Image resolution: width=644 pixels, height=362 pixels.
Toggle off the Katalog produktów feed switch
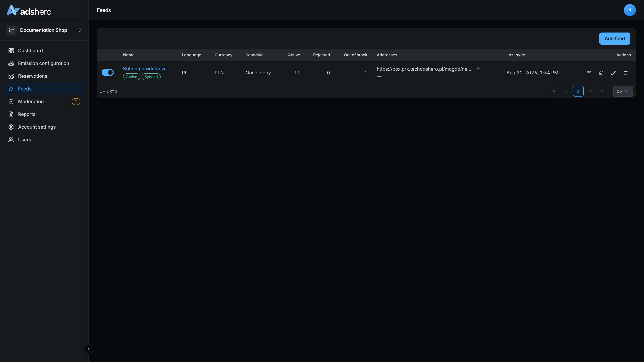pos(108,72)
